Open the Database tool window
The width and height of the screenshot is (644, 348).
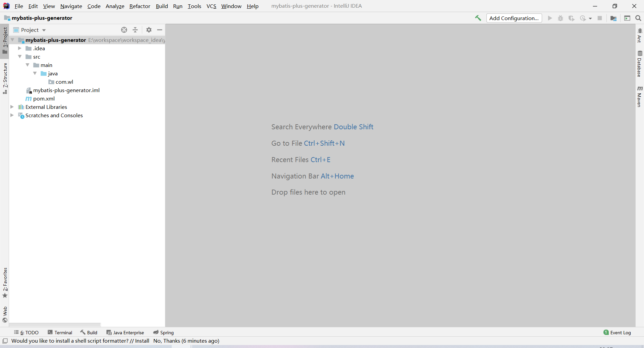tap(640, 64)
